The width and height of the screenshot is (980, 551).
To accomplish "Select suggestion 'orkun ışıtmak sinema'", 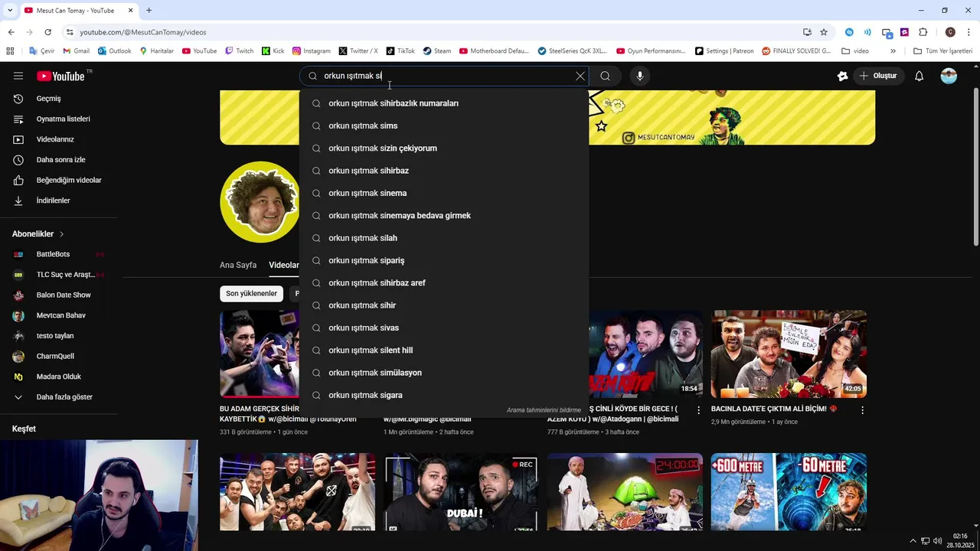I will (444, 193).
